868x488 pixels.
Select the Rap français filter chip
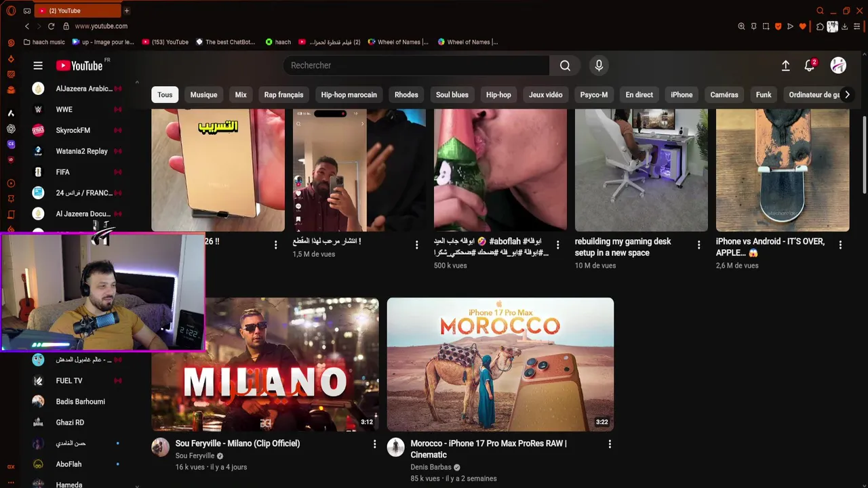click(283, 95)
